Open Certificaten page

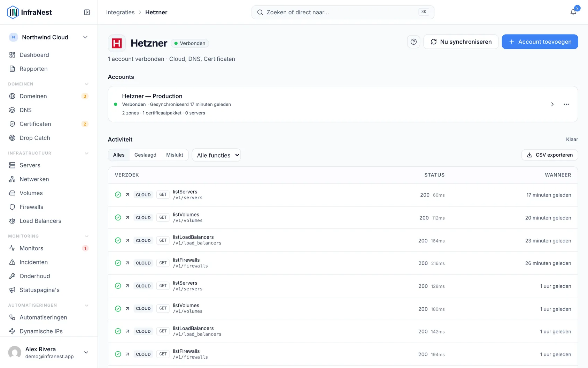pyautogui.click(x=49, y=124)
